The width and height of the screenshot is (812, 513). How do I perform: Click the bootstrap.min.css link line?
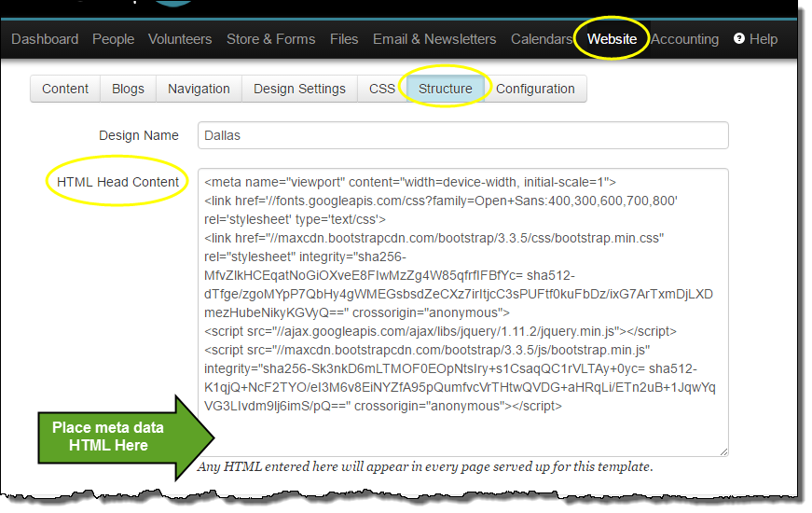[434, 239]
